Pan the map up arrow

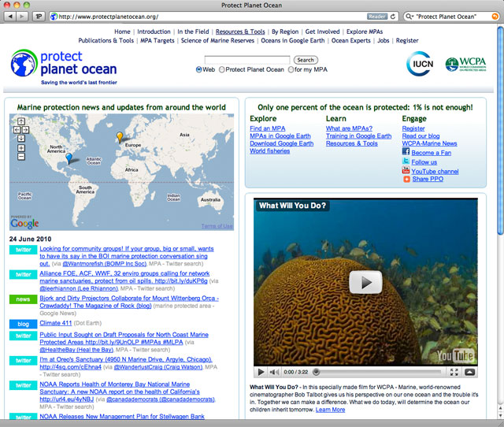(x=21, y=121)
